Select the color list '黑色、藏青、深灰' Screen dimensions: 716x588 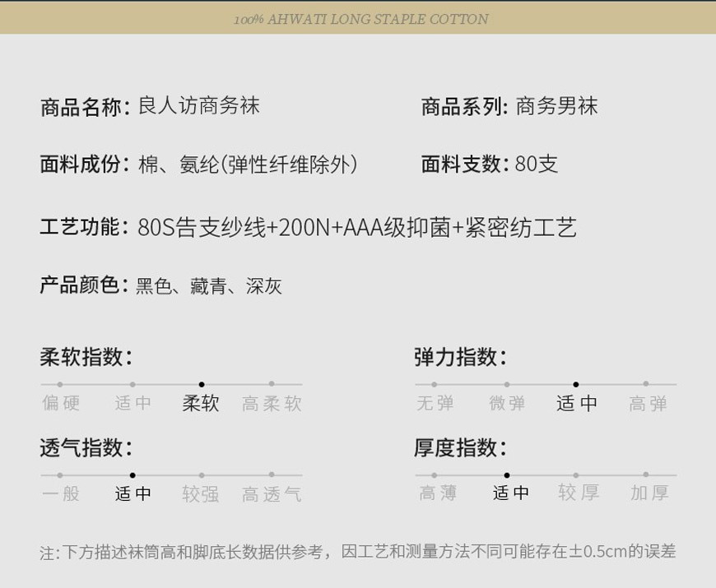(209, 286)
